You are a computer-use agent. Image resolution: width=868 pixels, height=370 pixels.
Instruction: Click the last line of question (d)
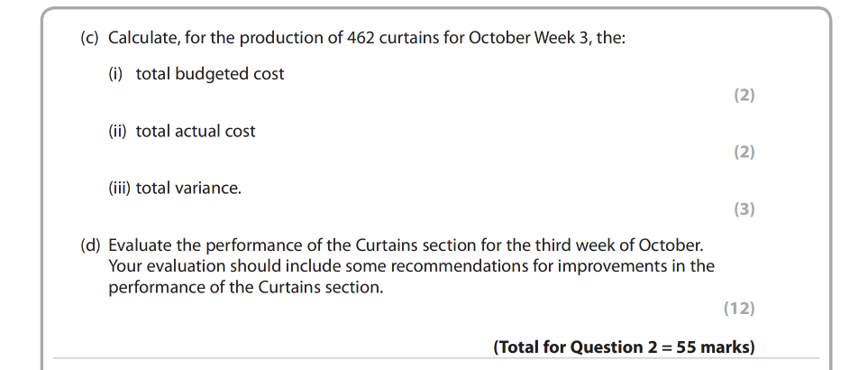[251, 287]
